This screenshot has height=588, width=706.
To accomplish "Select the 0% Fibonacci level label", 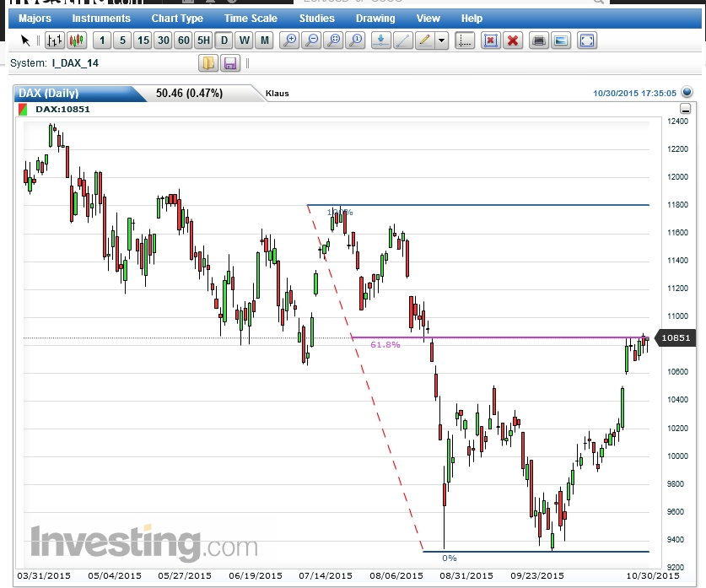I will point(449,558).
